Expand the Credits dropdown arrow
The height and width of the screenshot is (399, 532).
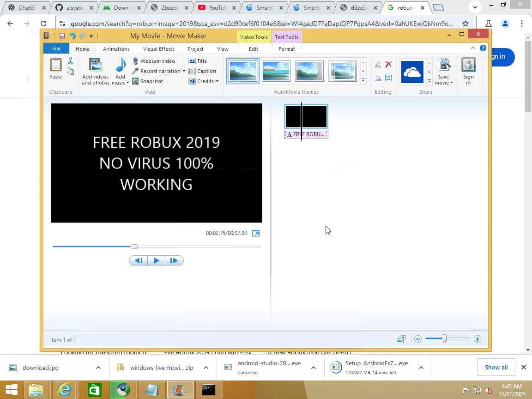click(217, 81)
